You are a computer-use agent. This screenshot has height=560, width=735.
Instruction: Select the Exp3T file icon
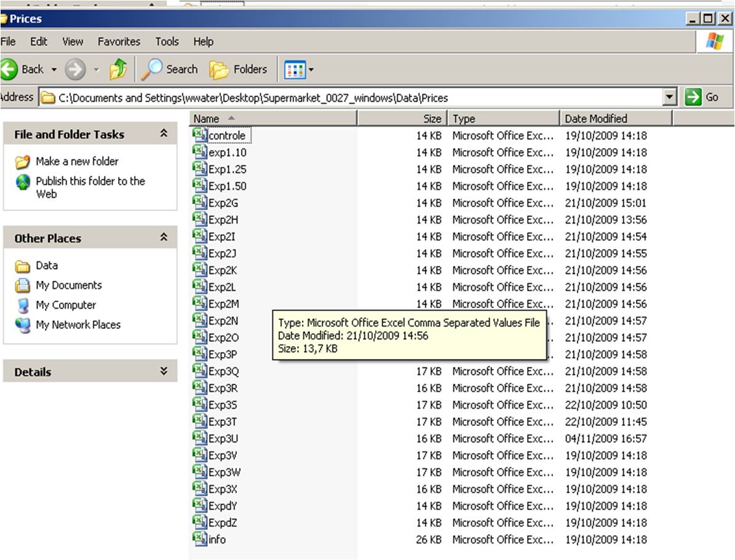coord(200,421)
